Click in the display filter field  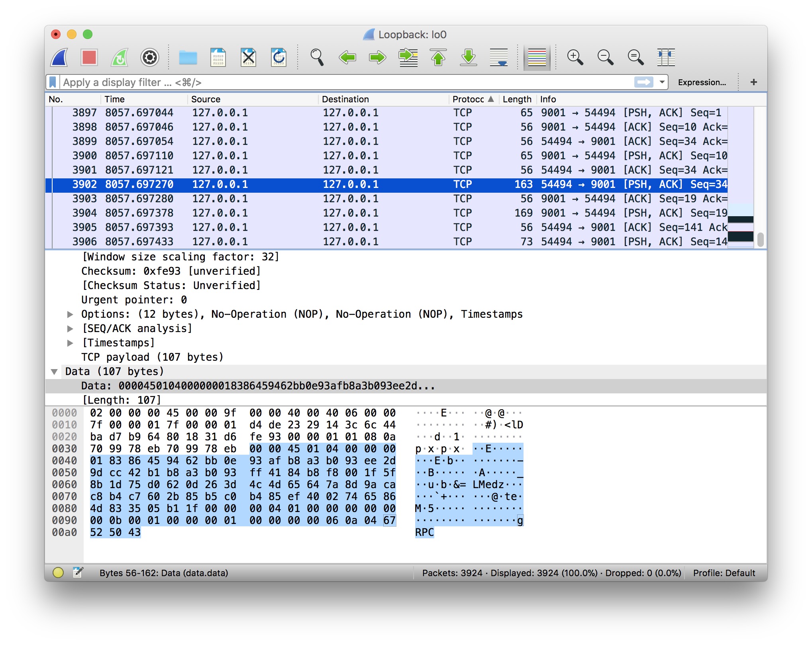pos(343,82)
